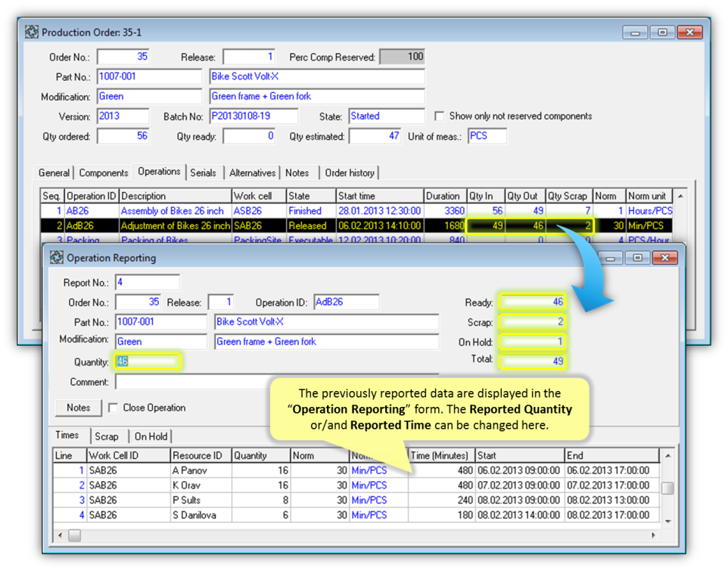Click the Work cell column header

click(259, 196)
